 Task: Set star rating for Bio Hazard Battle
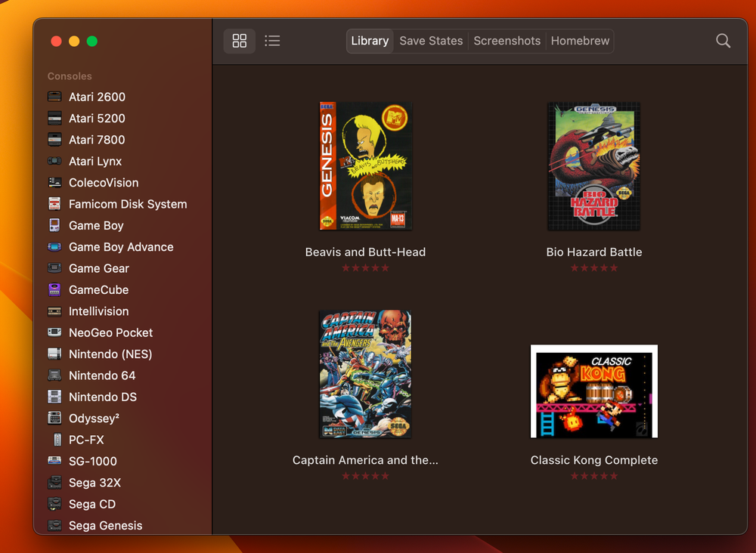pos(594,268)
